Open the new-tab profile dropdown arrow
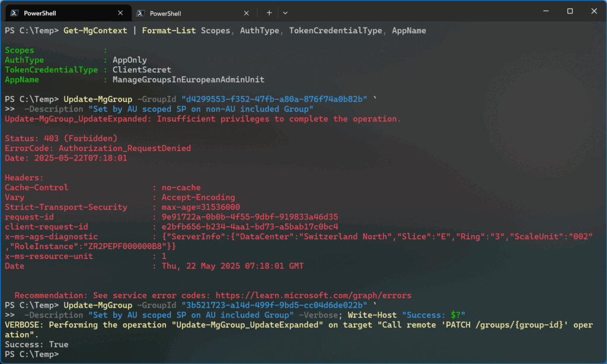This screenshot has width=607, height=364. point(285,13)
